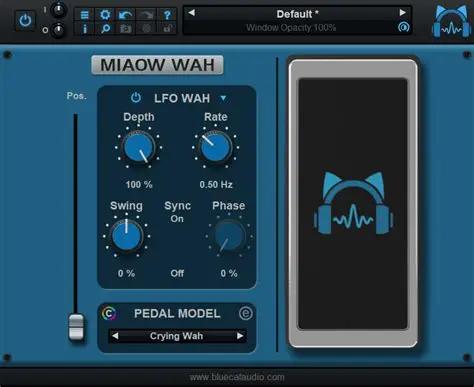Click the MIAOW WAH title plate
Viewport: 474px width, 387px height.
[x=157, y=65]
